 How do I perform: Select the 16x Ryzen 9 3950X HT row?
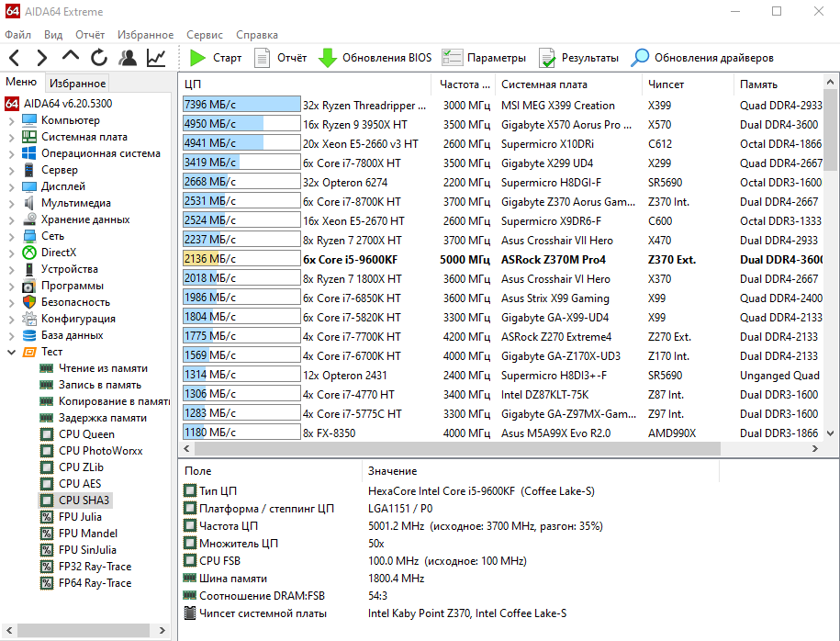pos(501,124)
